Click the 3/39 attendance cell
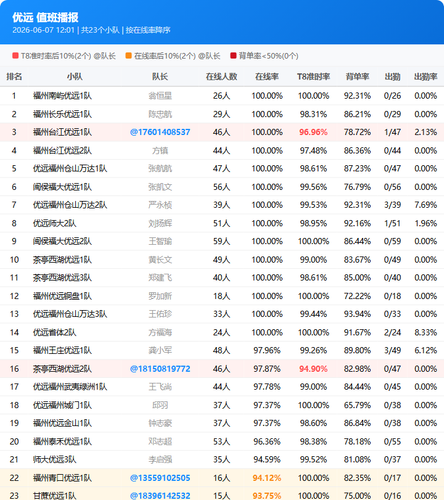Viewport: 444px width, 500px height. (392, 205)
